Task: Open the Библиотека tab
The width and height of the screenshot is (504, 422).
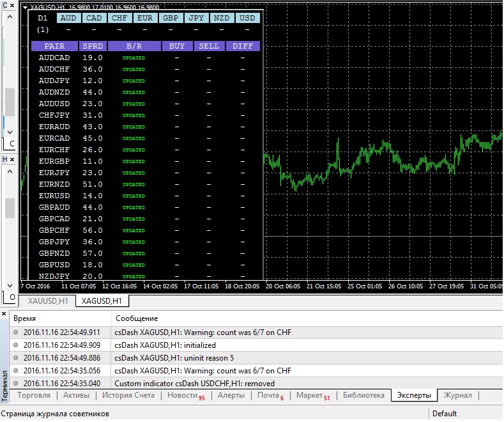Action: [x=363, y=395]
